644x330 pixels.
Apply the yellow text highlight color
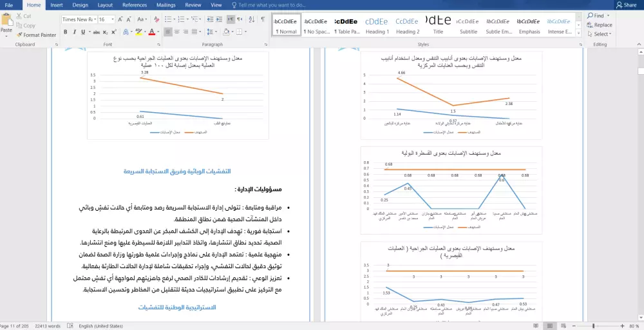(x=138, y=32)
